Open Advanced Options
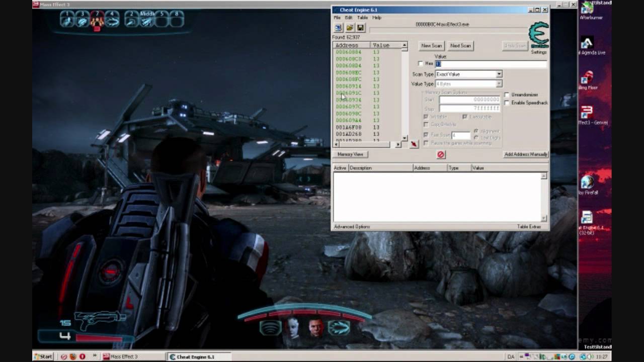Screen dimensions: 644x362 tap(352, 227)
